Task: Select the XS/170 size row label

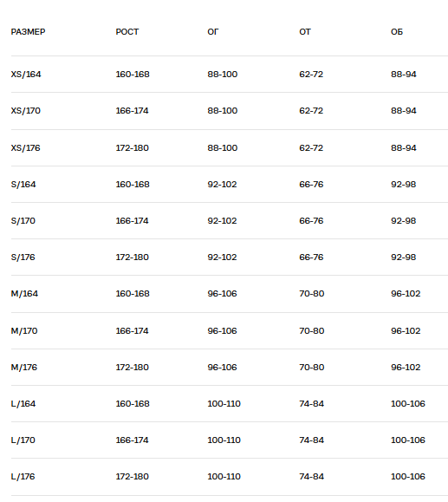Action: pyautogui.click(x=26, y=111)
